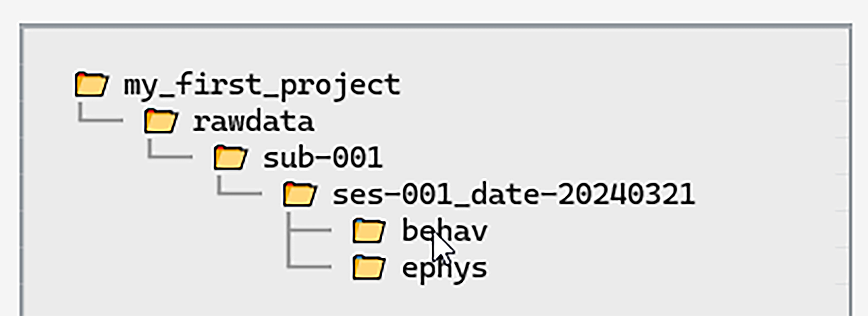Select the my_first_project root label
The image size is (868, 316).
[x=262, y=85]
